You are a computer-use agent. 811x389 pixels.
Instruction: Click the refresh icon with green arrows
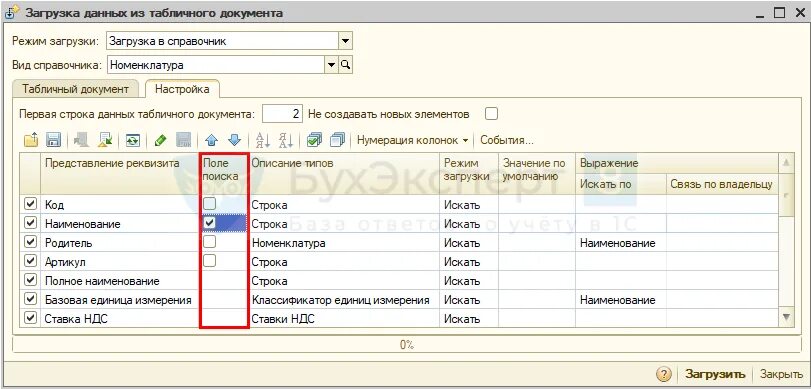click(133, 140)
